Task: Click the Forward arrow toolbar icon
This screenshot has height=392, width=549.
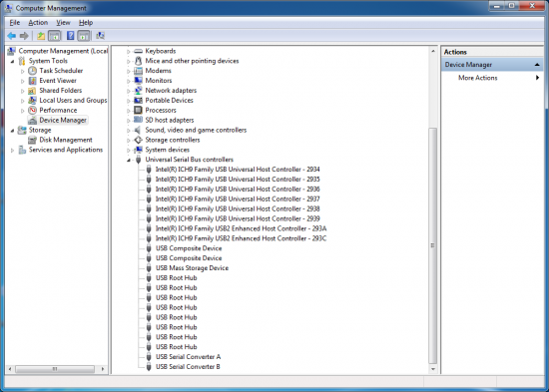Action: (x=24, y=36)
